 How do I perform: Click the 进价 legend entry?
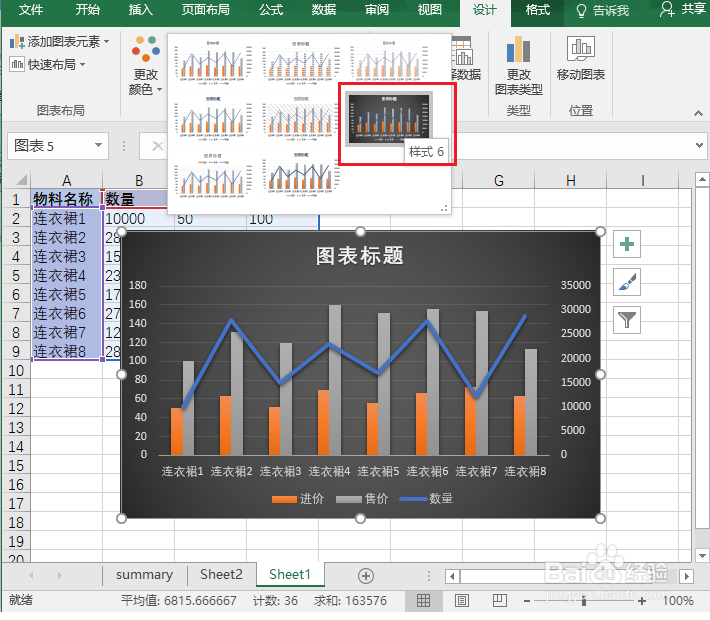298,499
